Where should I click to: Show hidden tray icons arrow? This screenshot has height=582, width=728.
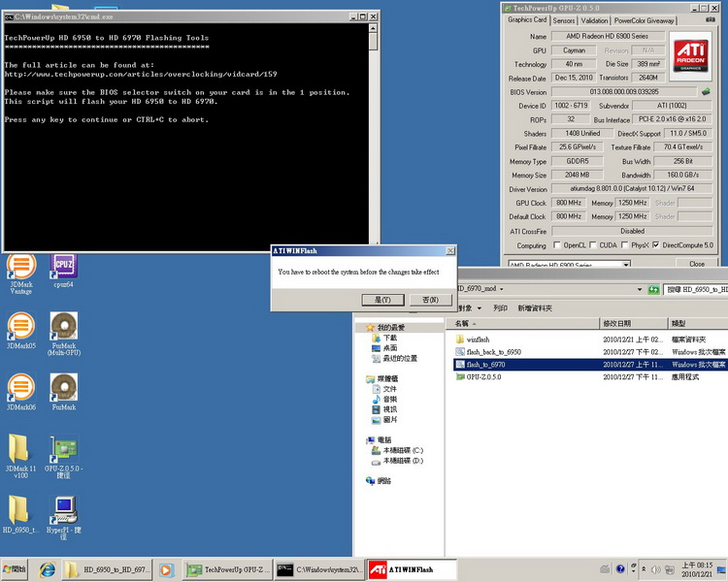[x=644, y=569]
